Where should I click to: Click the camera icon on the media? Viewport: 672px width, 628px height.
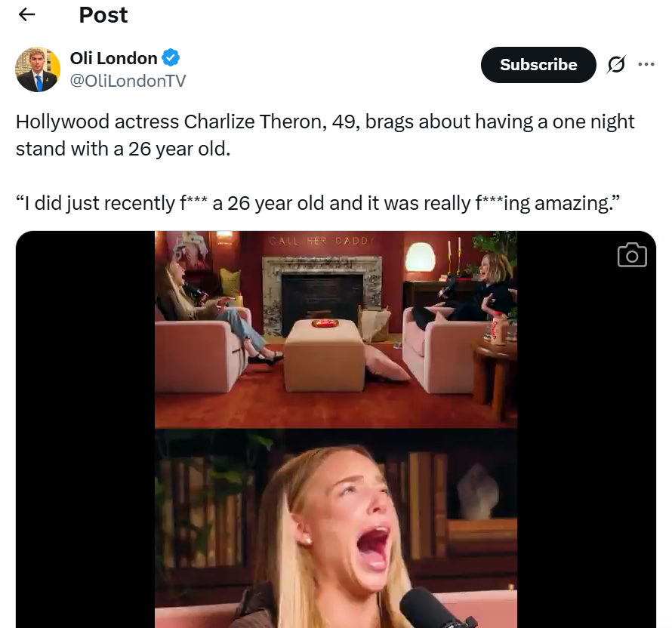point(632,255)
